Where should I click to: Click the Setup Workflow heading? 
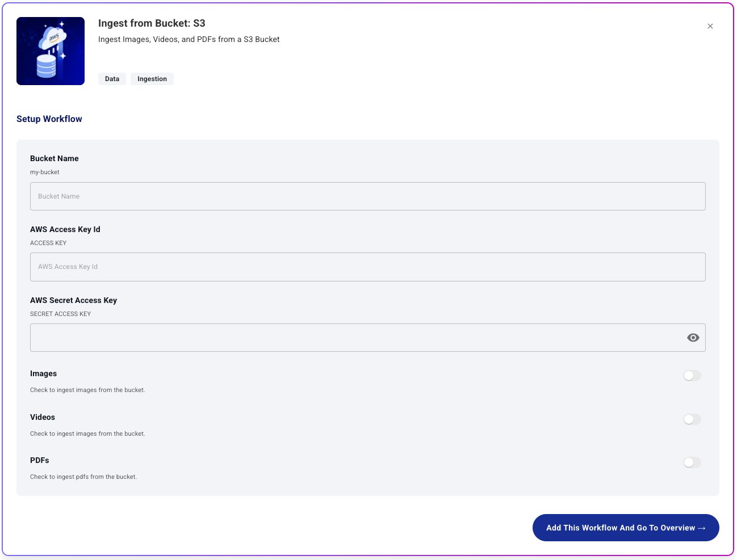coord(49,119)
